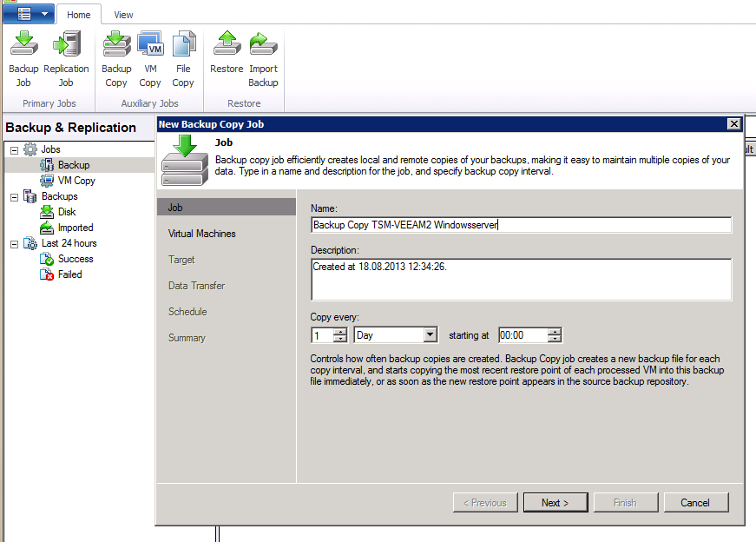Collapse the Backups tree node

15,197
